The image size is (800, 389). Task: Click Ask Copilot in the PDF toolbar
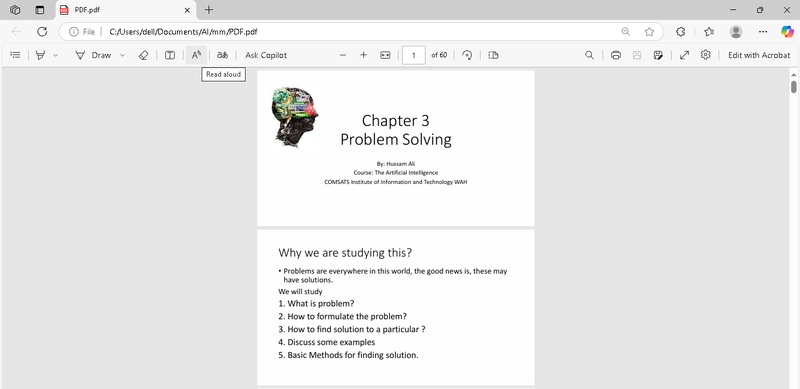click(x=266, y=55)
